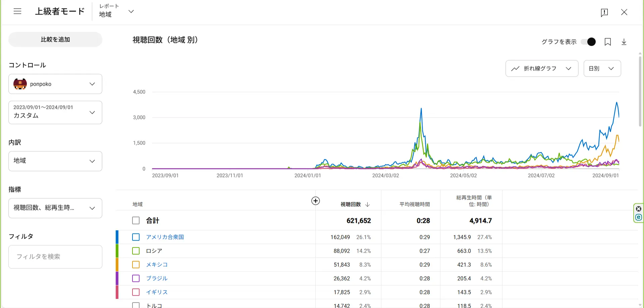
Task: Click the 比較を追加 button
Action: [55, 40]
